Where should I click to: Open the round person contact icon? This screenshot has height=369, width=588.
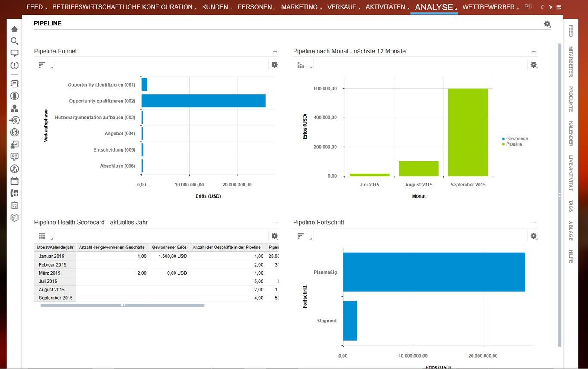click(14, 96)
